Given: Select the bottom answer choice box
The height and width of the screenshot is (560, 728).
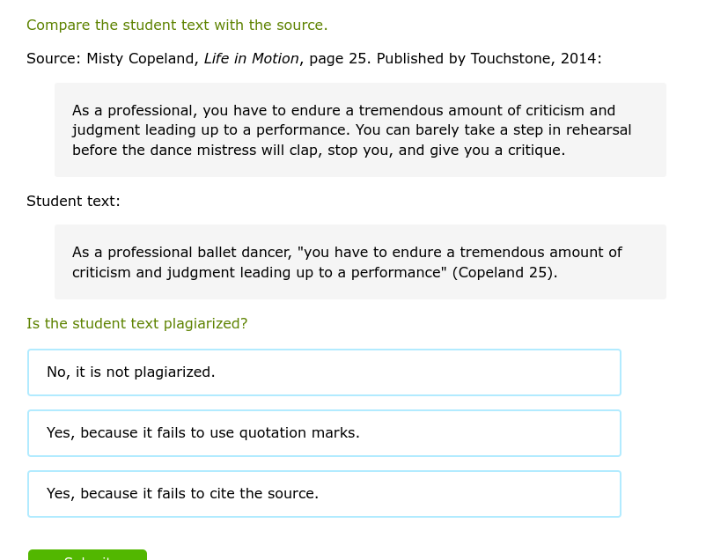Looking at the screenshot, I should pyautogui.click(x=325, y=493).
